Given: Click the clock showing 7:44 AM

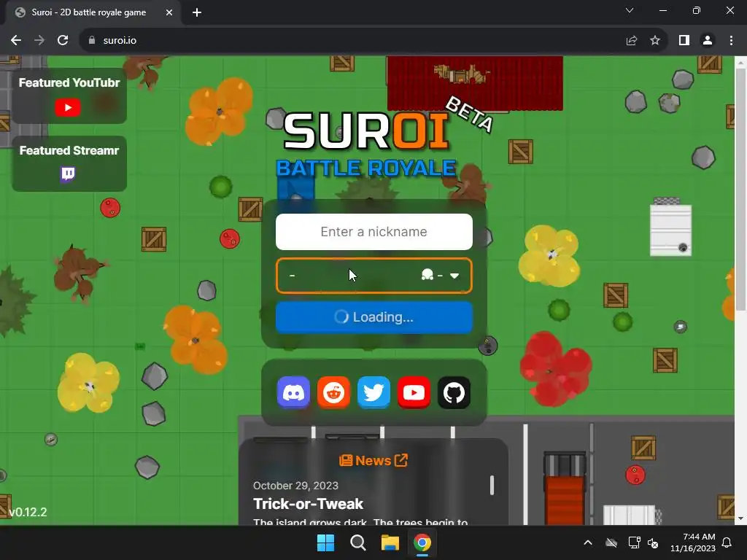Looking at the screenshot, I should [693, 542].
